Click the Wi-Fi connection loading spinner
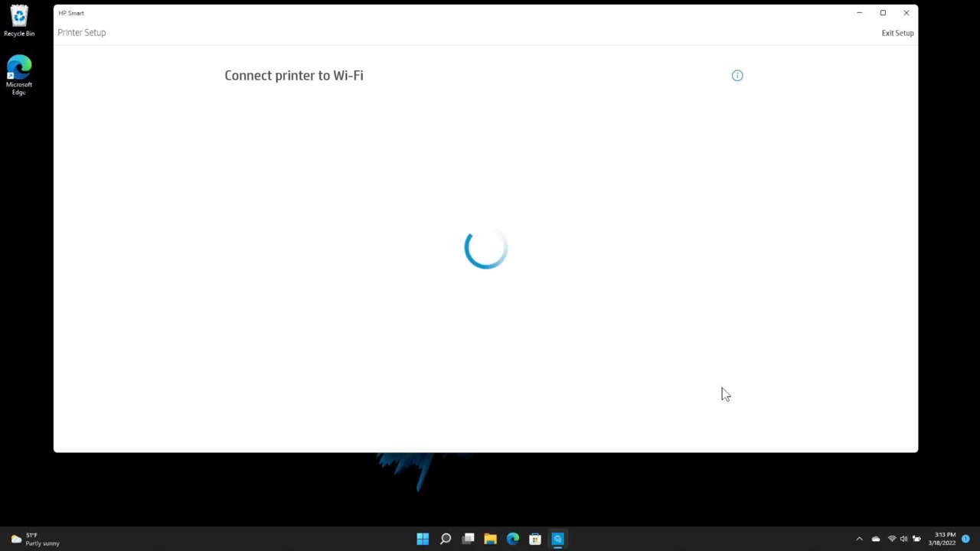The width and height of the screenshot is (980, 551). [485, 249]
